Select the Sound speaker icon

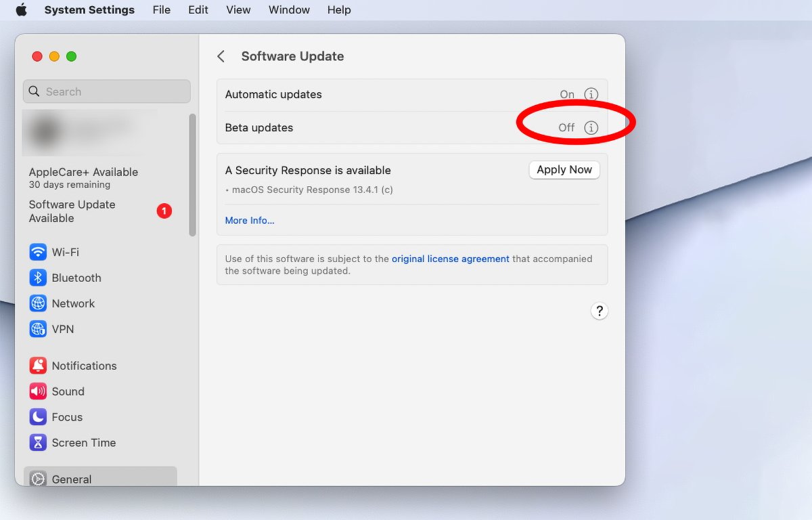click(x=38, y=391)
